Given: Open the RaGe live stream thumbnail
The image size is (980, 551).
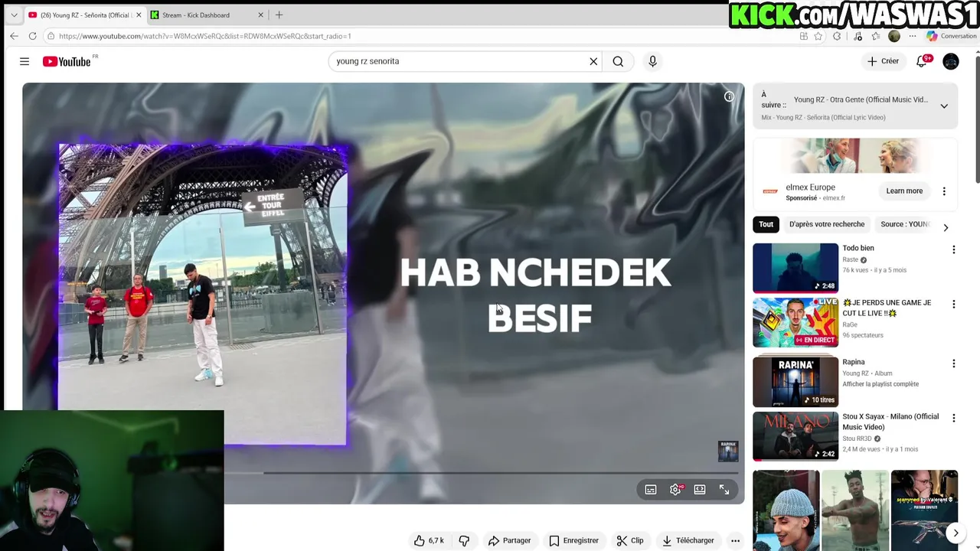Looking at the screenshot, I should point(795,322).
